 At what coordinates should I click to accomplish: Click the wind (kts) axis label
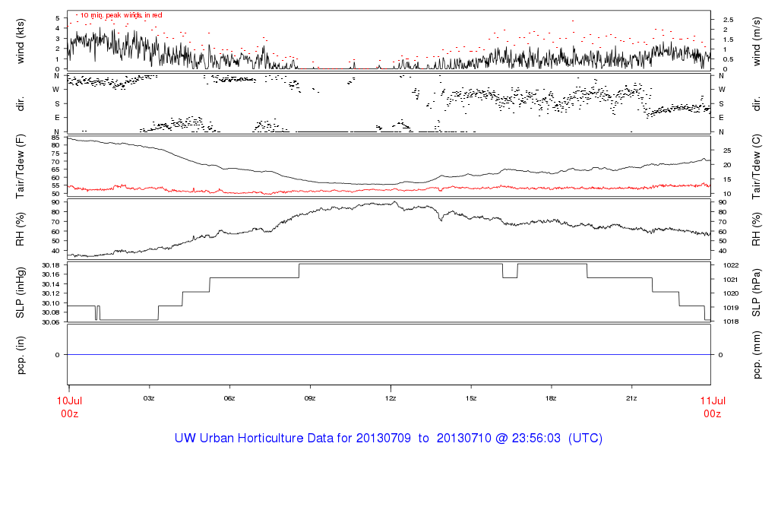click(21, 41)
